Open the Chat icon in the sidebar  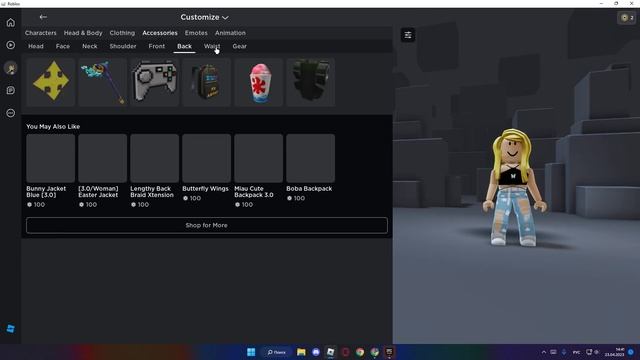(x=11, y=90)
